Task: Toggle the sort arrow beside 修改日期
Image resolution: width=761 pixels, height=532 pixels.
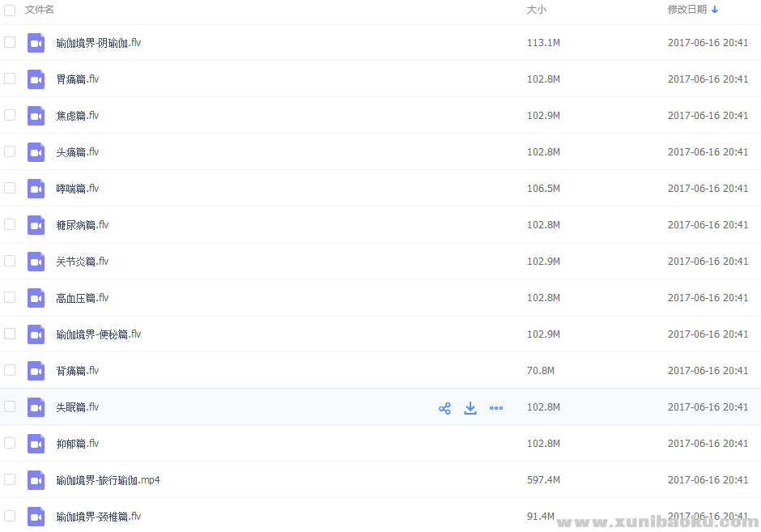Action: (x=714, y=10)
